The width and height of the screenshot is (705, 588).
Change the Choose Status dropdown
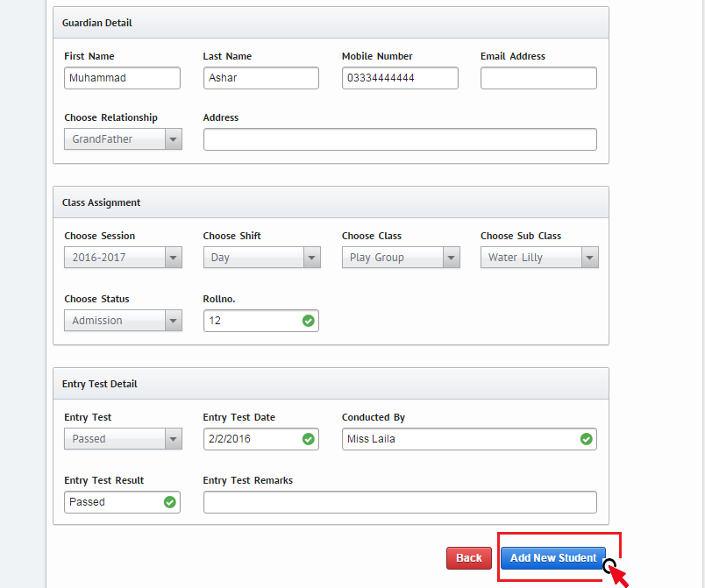[123, 321]
